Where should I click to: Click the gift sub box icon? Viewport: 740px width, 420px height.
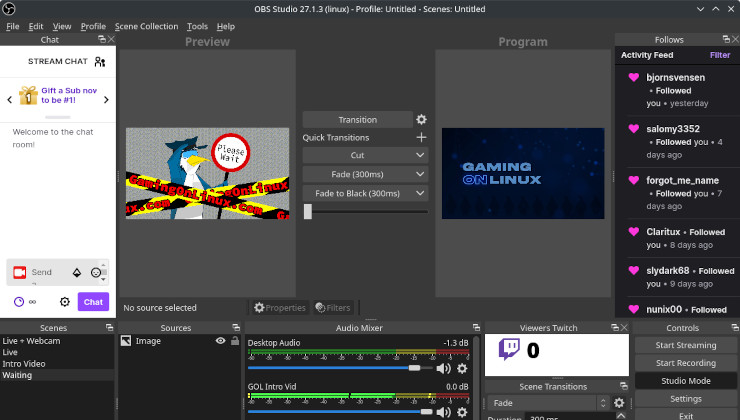28,95
